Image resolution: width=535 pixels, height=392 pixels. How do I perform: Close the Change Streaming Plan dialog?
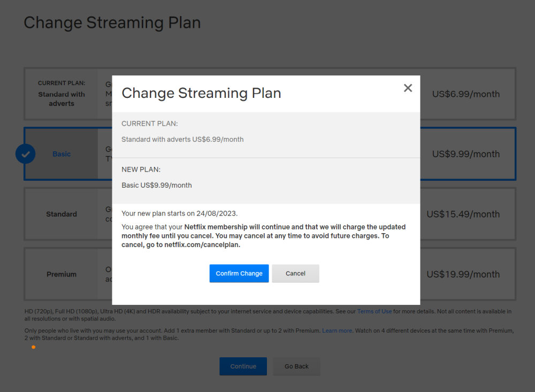click(x=408, y=88)
